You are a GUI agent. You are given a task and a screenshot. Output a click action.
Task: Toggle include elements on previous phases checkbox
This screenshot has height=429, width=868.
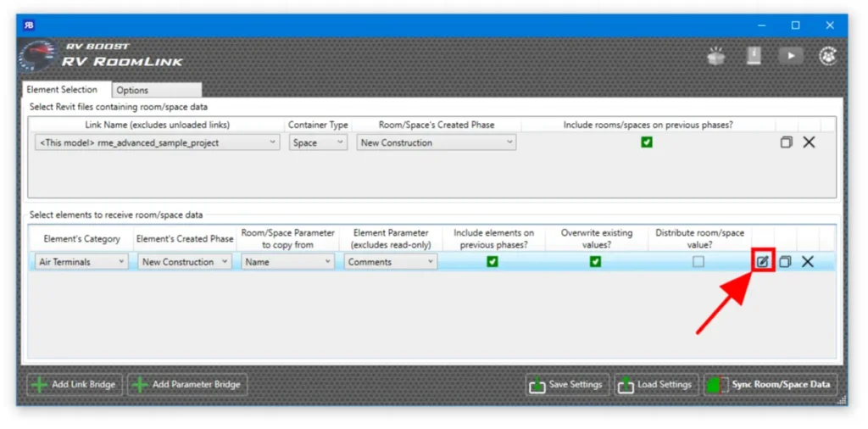tap(492, 262)
